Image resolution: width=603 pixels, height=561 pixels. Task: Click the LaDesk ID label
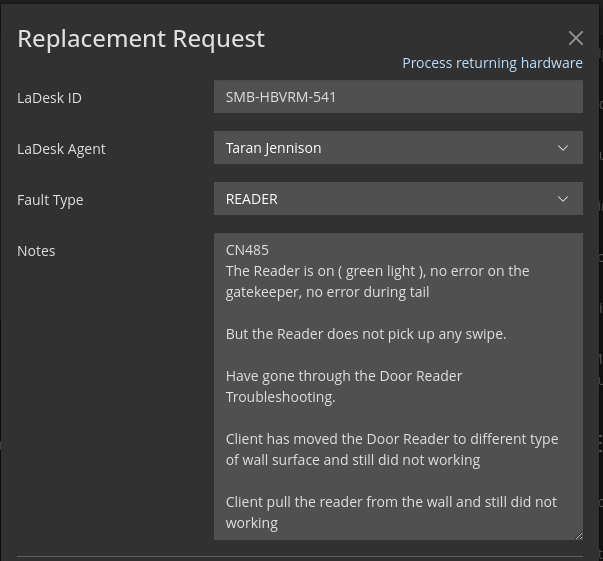pyautogui.click(x=49, y=98)
